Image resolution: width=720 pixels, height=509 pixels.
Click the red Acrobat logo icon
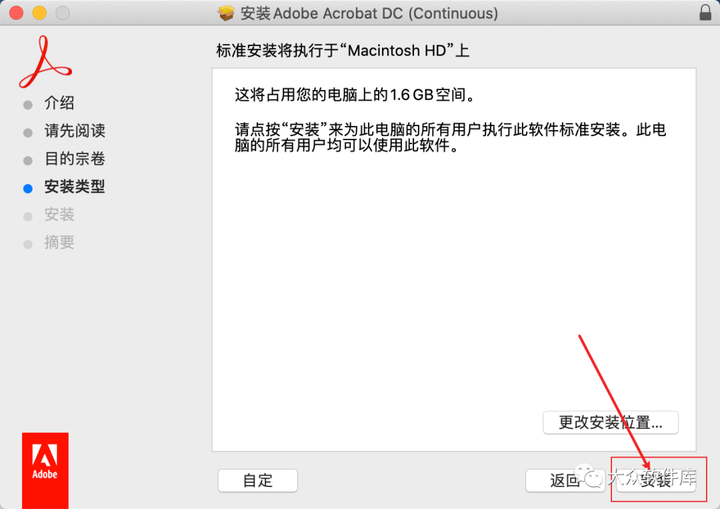[x=45, y=62]
